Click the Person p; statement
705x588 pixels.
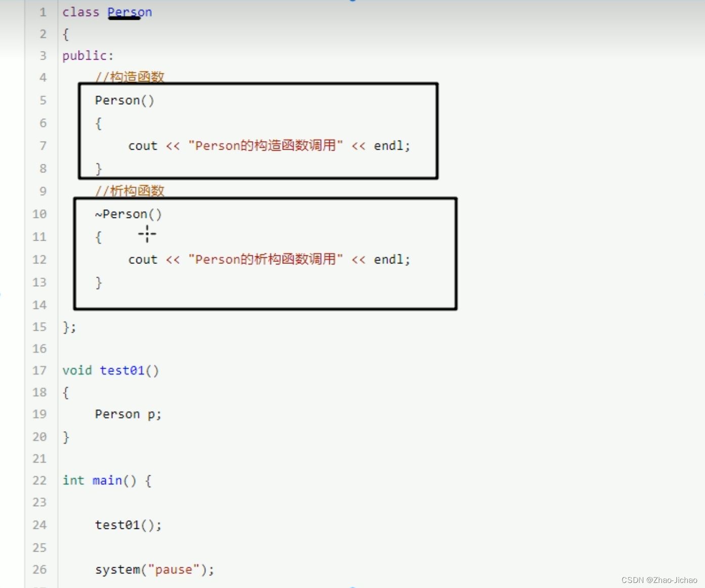128,414
